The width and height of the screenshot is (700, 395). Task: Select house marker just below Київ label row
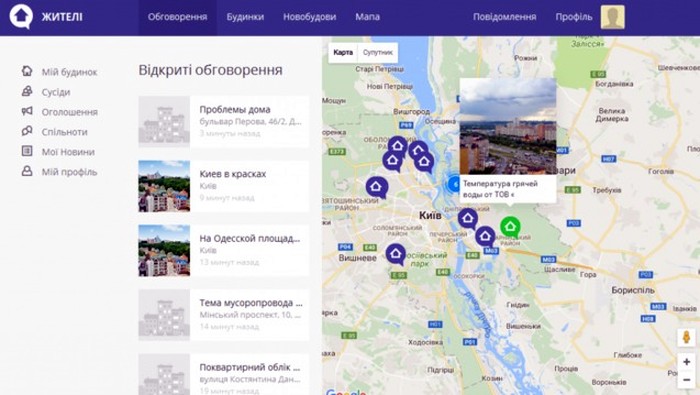pyautogui.click(x=467, y=219)
